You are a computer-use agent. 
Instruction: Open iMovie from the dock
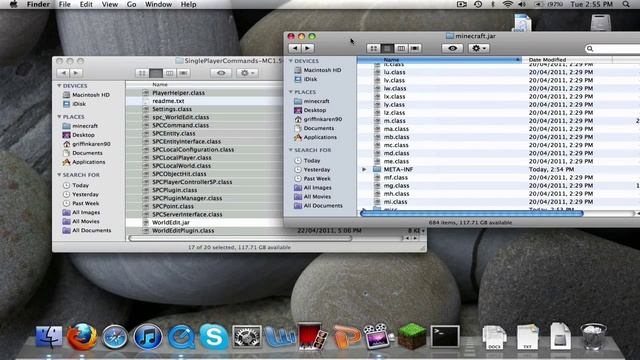tap(378, 337)
